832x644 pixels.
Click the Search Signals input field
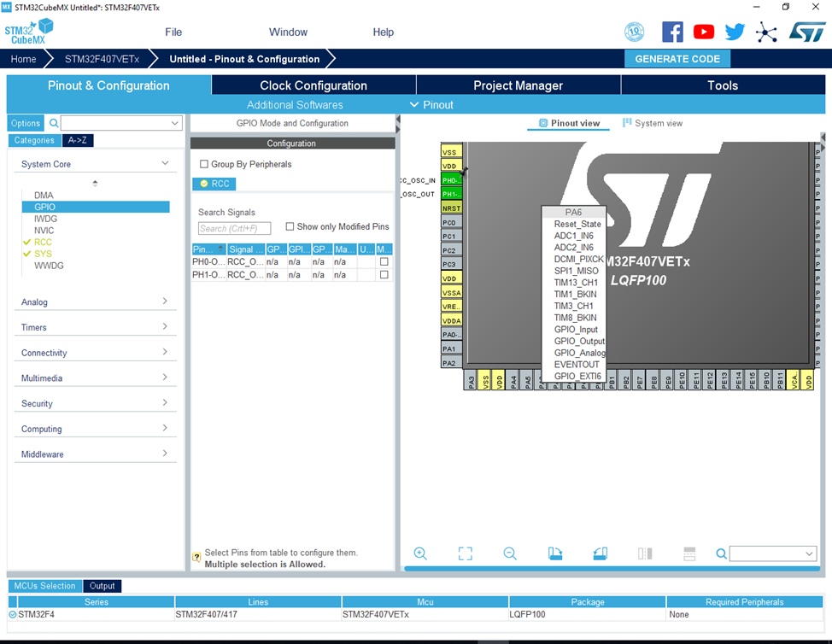tap(235, 229)
